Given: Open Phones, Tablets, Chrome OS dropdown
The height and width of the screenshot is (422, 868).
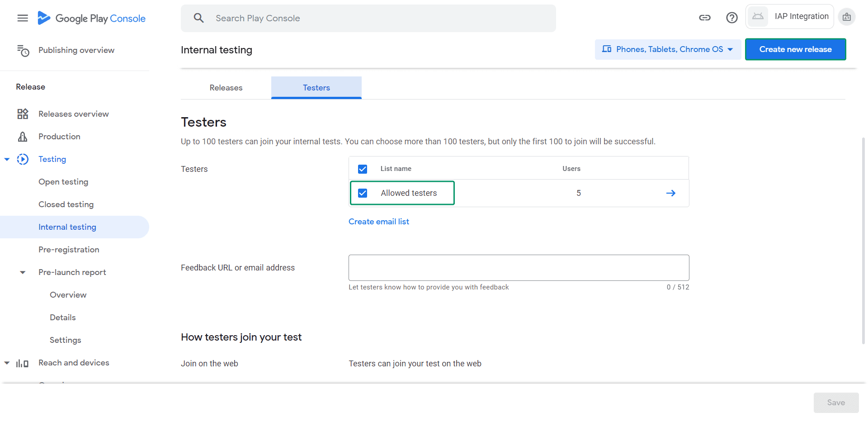Looking at the screenshot, I should point(668,49).
